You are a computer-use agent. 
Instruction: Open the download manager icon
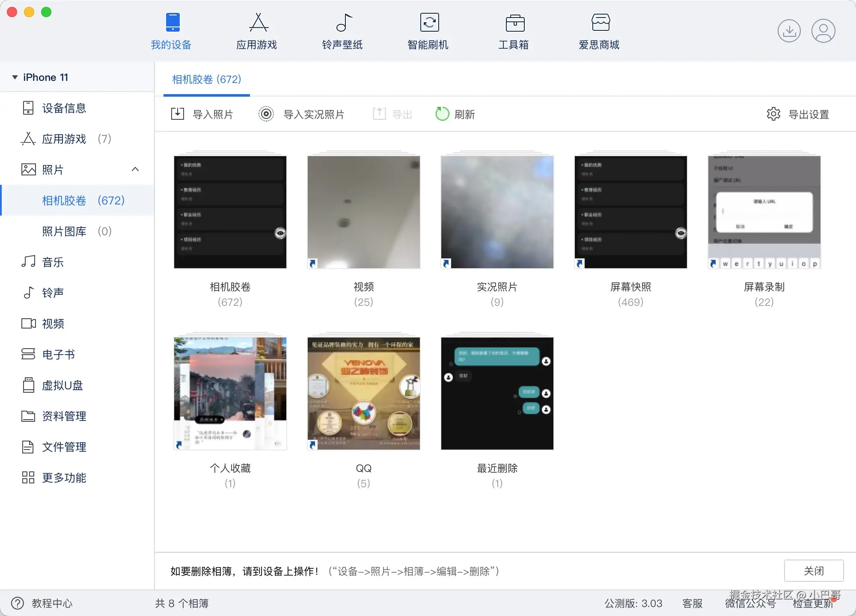pos(789,31)
